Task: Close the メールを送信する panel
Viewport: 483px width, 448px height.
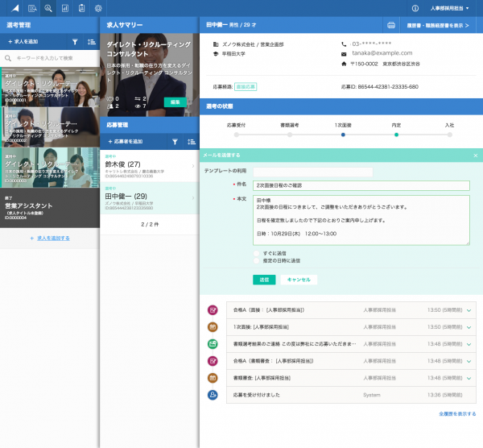Action: pyautogui.click(x=476, y=156)
